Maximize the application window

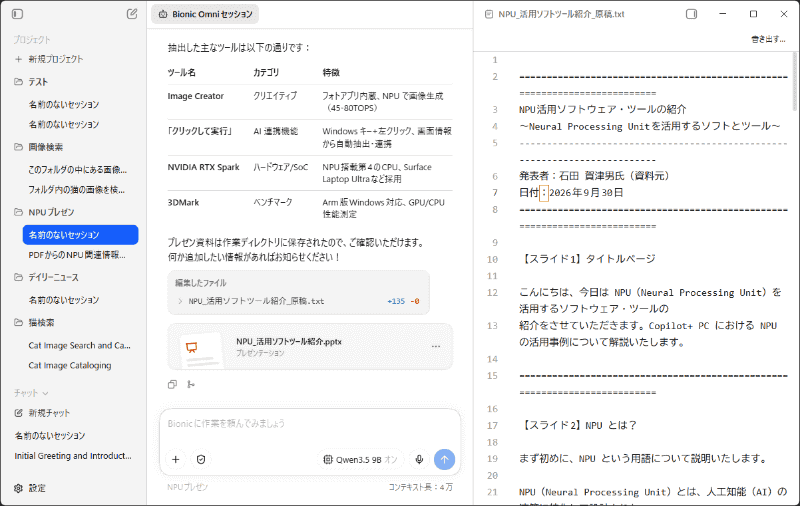[753, 14]
